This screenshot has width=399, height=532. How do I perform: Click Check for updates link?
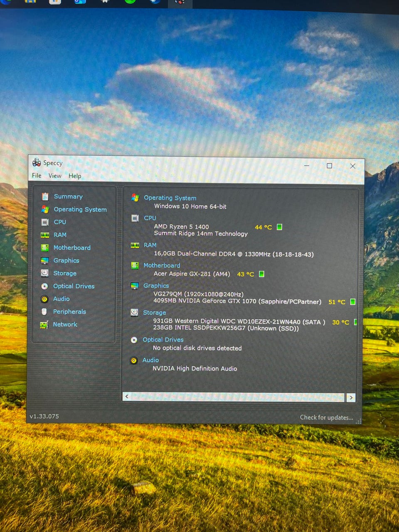326,417
